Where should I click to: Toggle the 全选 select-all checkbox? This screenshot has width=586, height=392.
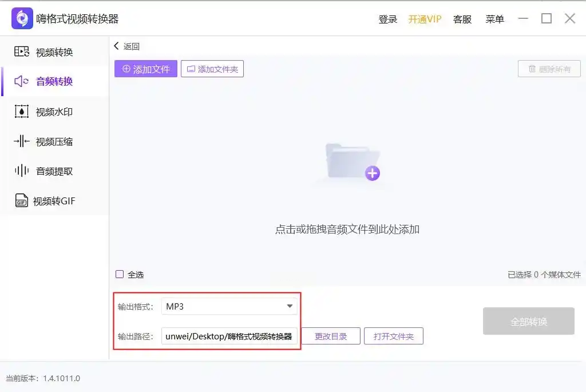120,274
